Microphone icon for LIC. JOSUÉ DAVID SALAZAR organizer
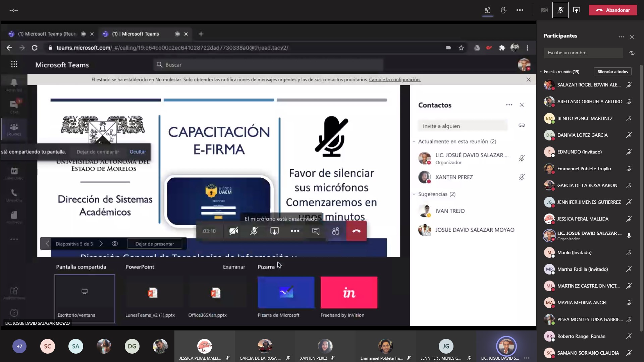 coord(629,236)
